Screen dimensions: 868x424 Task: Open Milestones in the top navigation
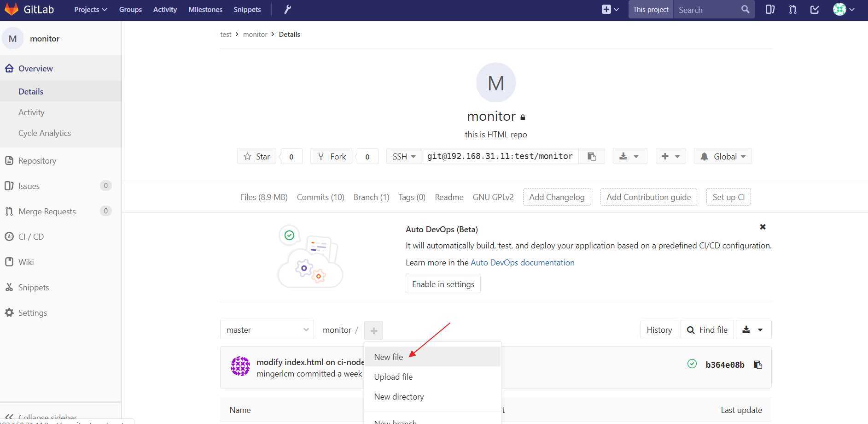(205, 9)
